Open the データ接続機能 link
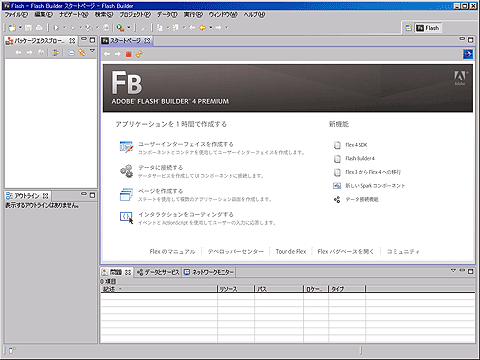Viewport: 480px width, 360px height. [x=362, y=199]
